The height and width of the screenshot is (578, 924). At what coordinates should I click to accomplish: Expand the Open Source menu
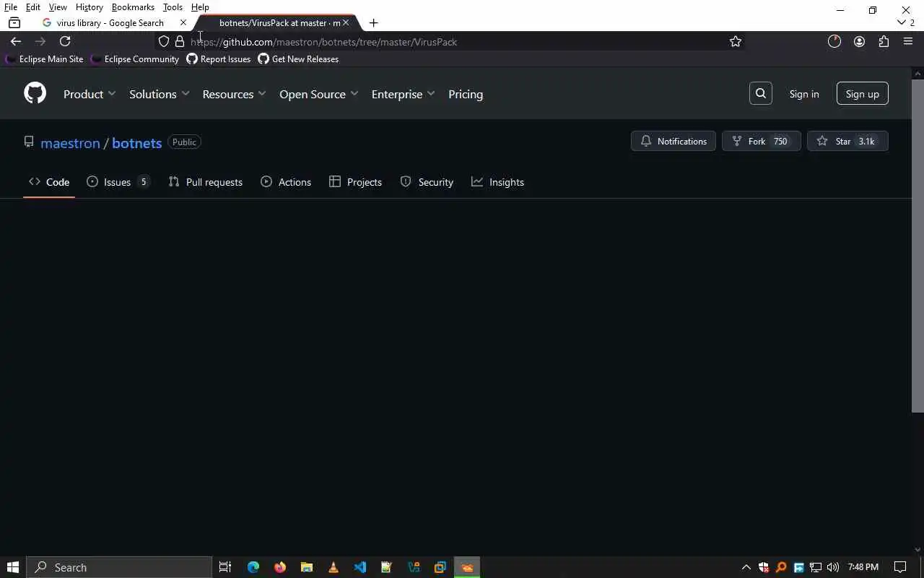pos(318,94)
